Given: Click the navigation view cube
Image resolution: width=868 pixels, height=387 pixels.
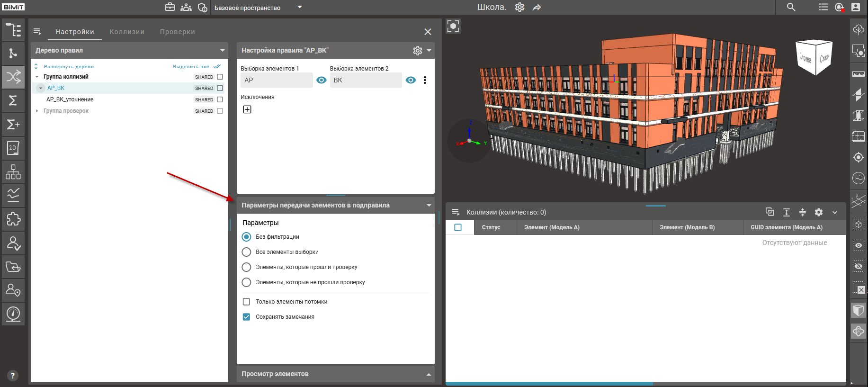Looking at the screenshot, I should [x=814, y=57].
